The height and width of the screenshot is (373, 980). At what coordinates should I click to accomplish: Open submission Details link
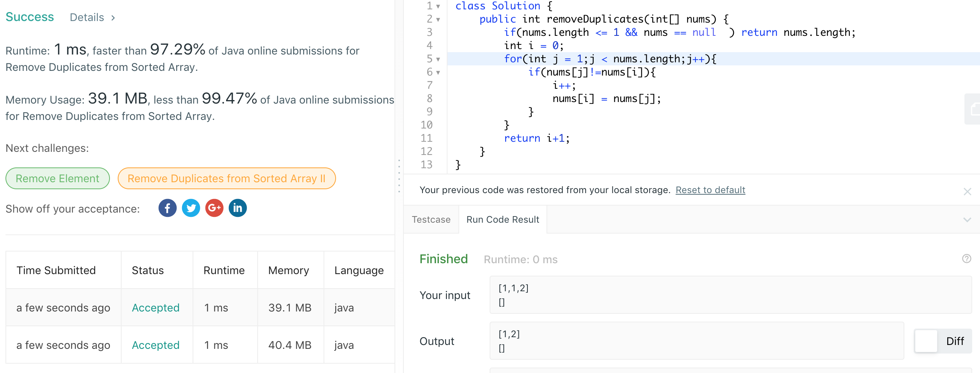click(92, 18)
